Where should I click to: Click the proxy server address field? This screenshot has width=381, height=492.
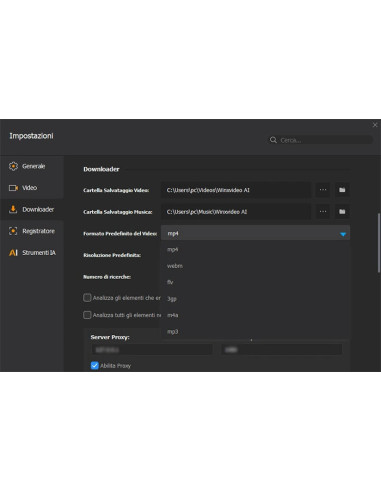pyautogui.click(x=152, y=350)
